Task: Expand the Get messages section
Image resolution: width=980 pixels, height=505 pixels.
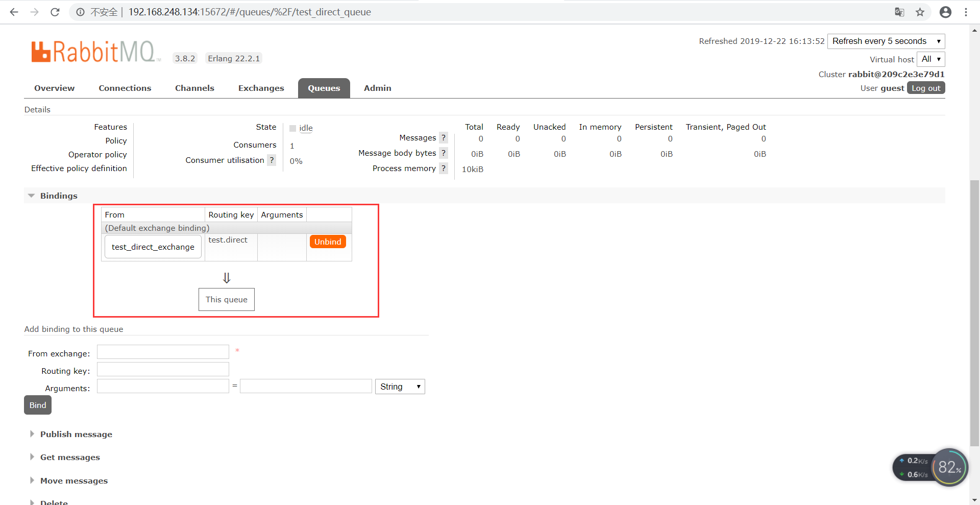Action: [x=70, y=457]
